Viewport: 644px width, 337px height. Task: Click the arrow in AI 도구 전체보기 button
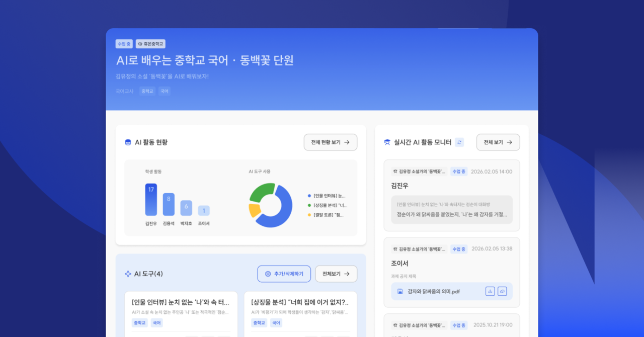tap(347, 274)
